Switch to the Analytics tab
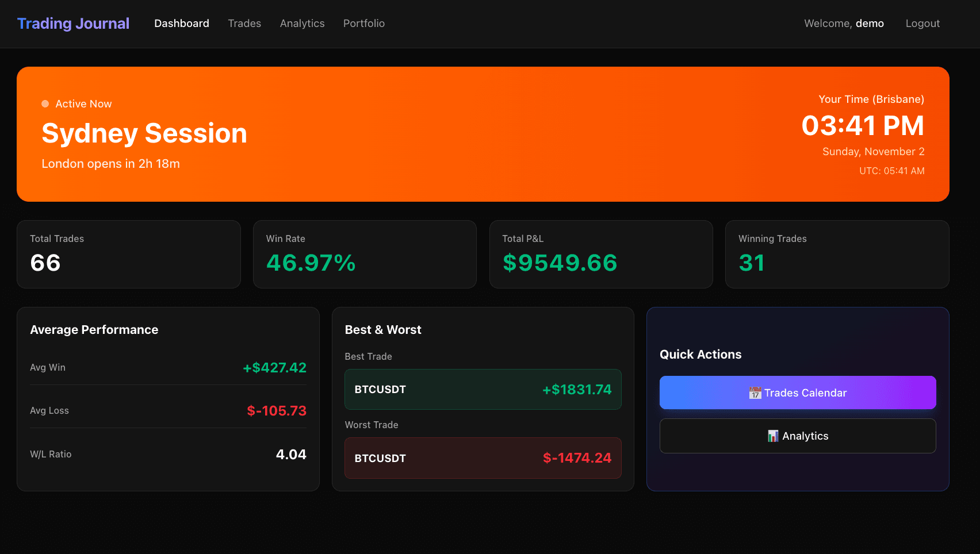Viewport: 980px width, 554px height. tap(302, 23)
